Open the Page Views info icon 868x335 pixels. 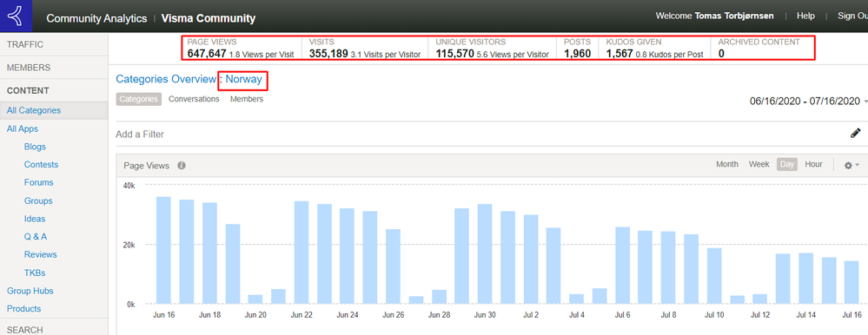click(182, 165)
